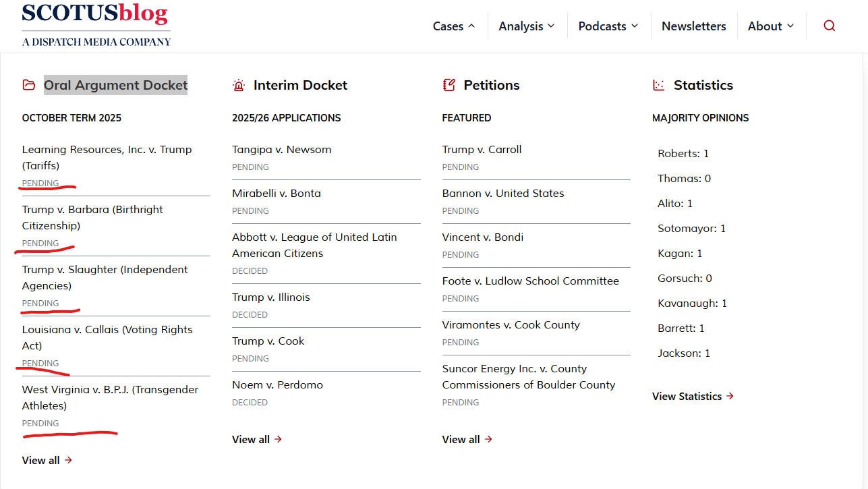This screenshot has height=489, width=868.
Task: Click the 'Kavanaugh: 1' statistic
Action: coord(693,303)
